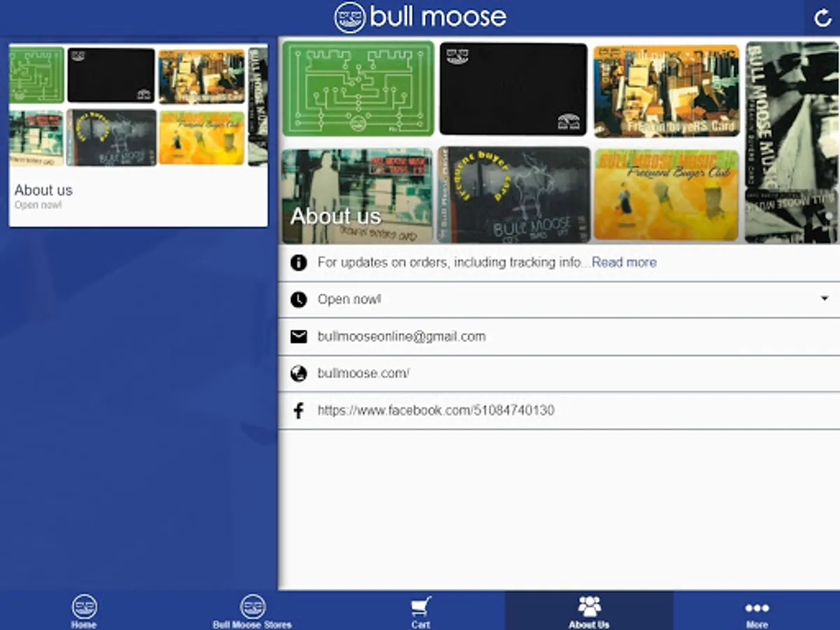Click the yellow Frequent Buyer Club card in banner
Screen dimensions: 840x630
click(666, 195)
